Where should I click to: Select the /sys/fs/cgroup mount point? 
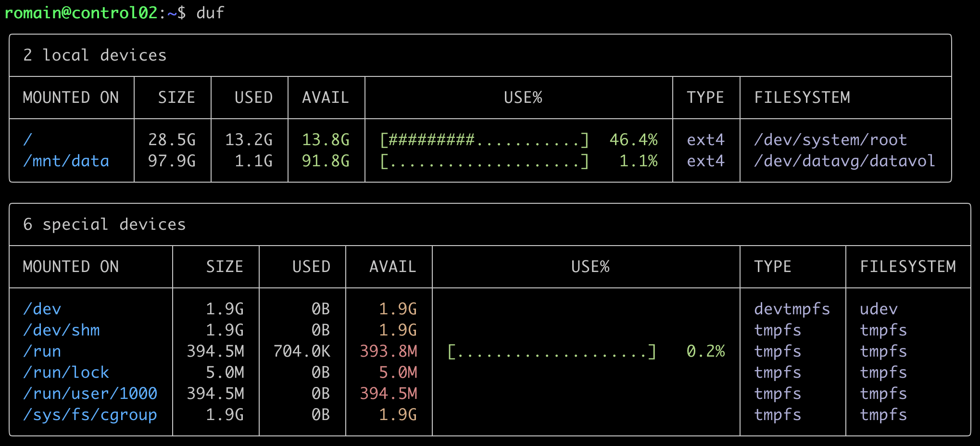[90, 415]
